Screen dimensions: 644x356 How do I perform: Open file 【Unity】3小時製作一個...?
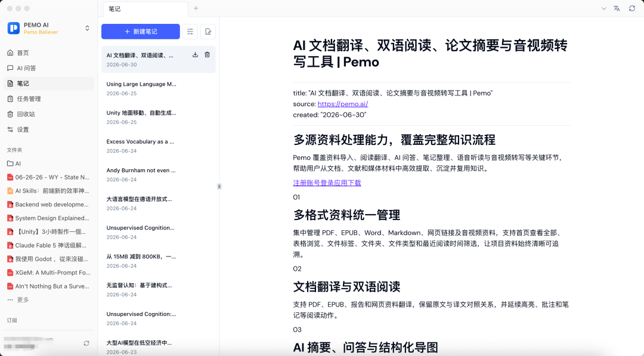point(49,231)
